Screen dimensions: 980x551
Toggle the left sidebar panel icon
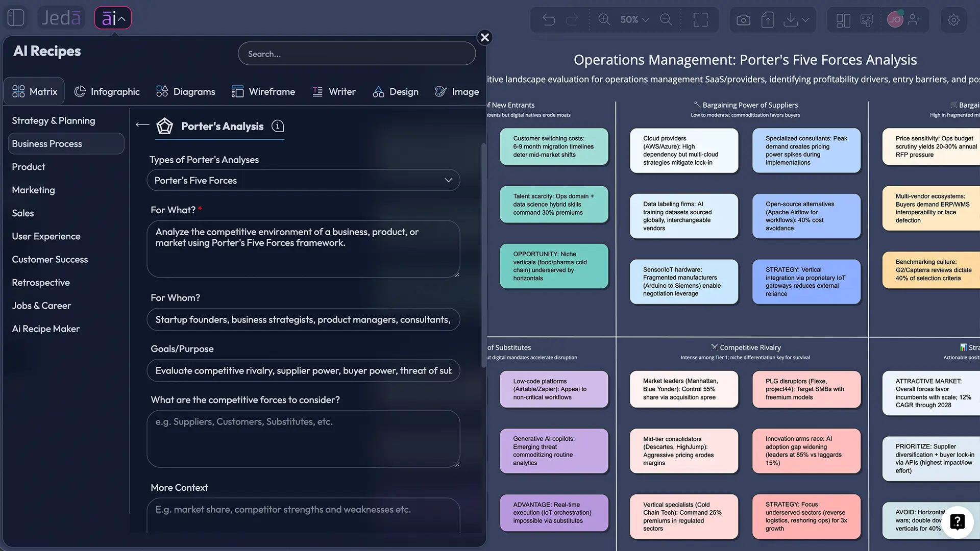coord(16,18)
